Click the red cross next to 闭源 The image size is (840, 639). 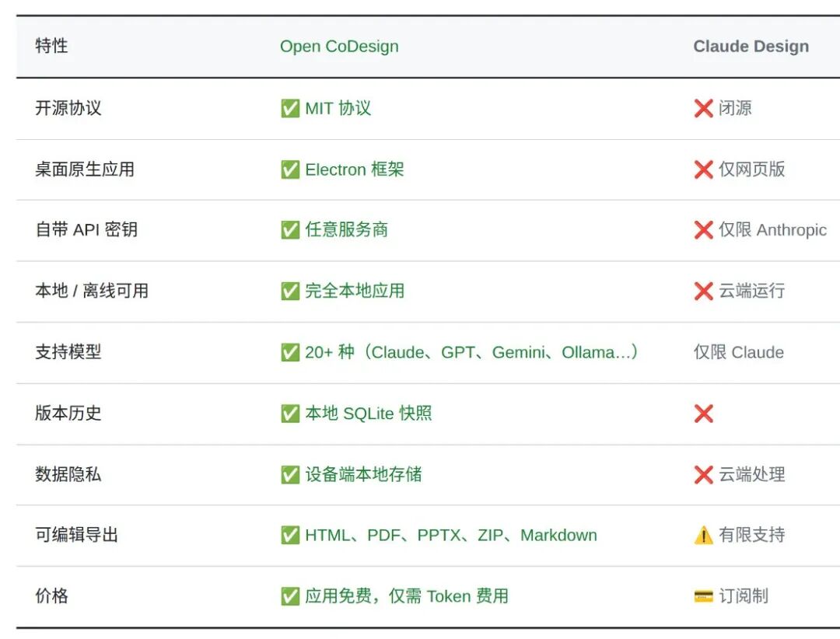(703, 108)
